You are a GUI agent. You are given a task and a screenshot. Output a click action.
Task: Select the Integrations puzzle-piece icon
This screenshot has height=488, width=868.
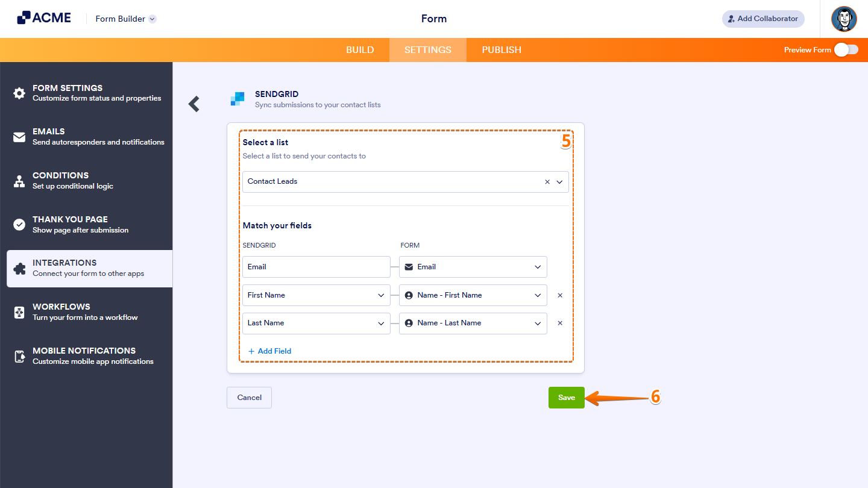pos(19,267)
